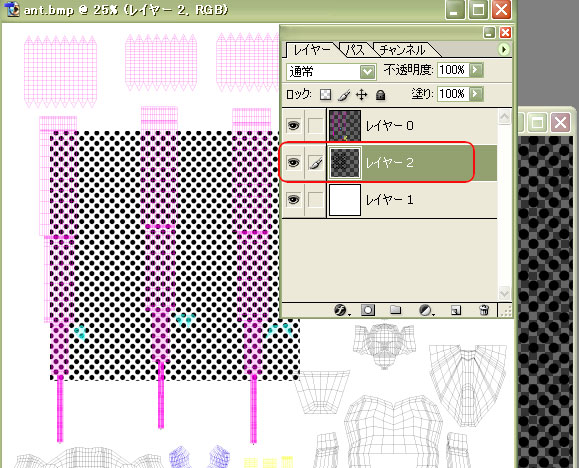Enable lock position move icon
The width and height of the screenshot is (579, 468).
coord(362,95)
